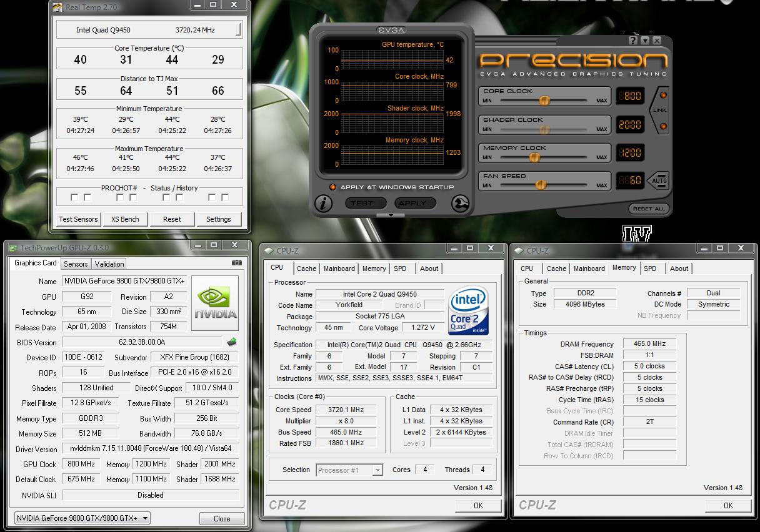Select the Graphics Card tab in GPU-Z
Viewport: 760px width, 532px height.
tap(36, 263)
